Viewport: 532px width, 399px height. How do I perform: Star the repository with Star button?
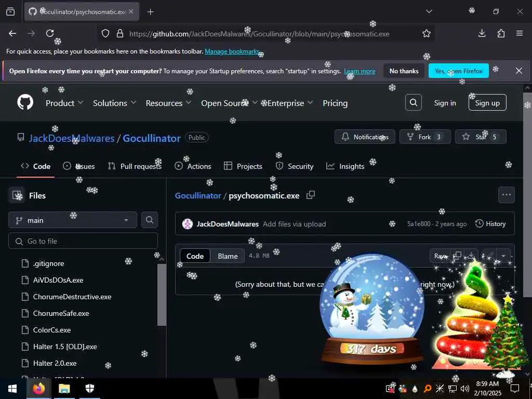(x=481, y=137)
